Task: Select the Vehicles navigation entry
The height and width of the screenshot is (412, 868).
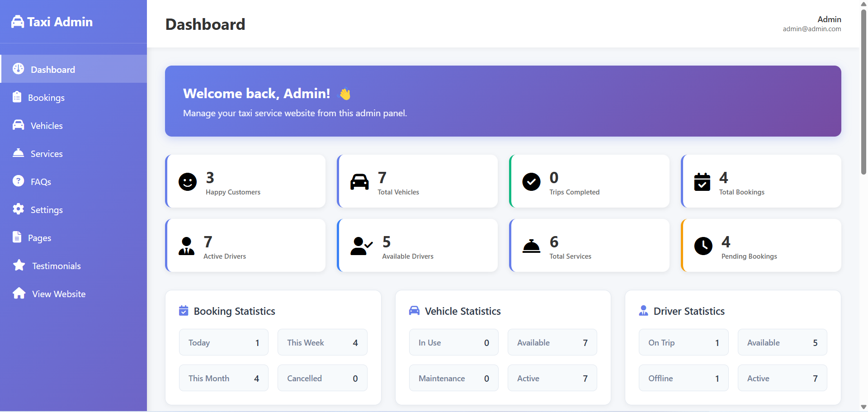Action: click(46, 125)
